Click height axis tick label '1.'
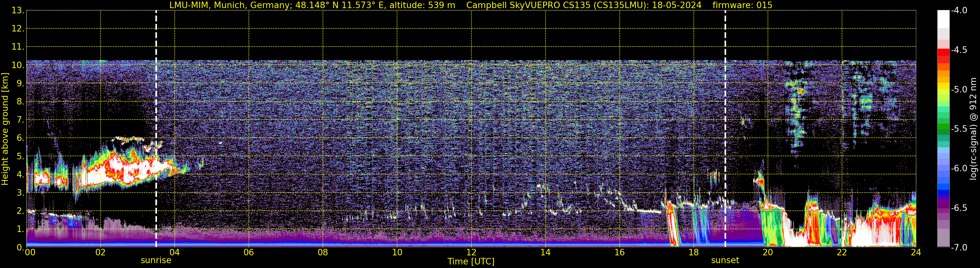Viewport: 980px width, 268px height. tap(20, 229)
